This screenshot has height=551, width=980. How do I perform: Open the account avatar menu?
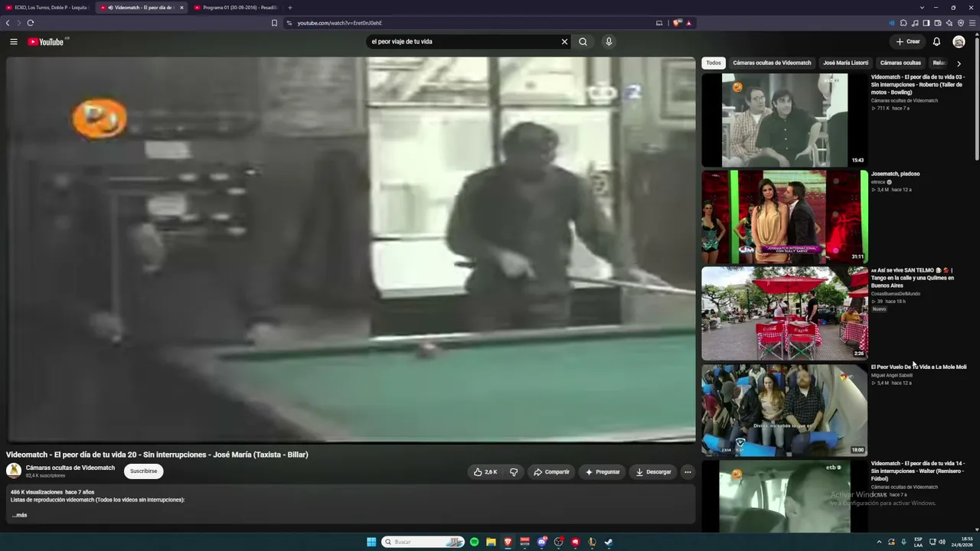(959, 41)
